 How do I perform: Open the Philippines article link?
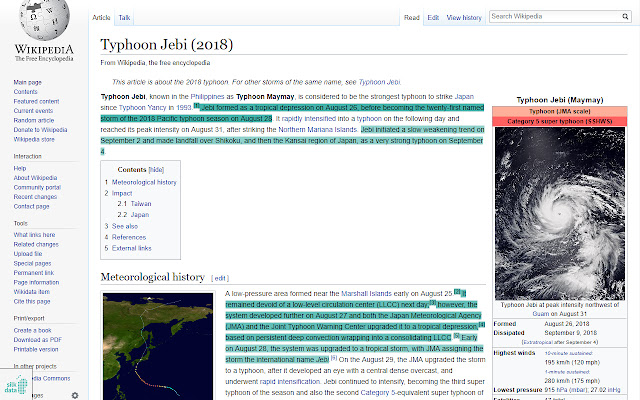207,96
